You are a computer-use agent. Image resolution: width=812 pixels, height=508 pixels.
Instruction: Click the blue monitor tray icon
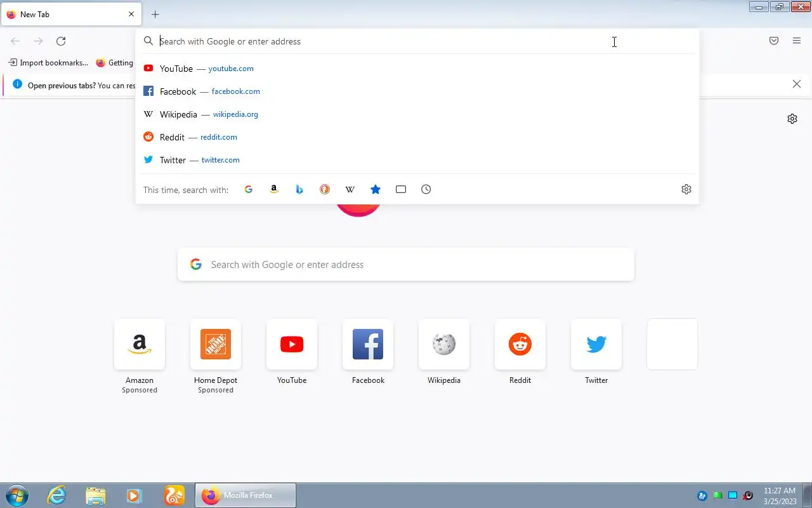click(x=733, y=496)
